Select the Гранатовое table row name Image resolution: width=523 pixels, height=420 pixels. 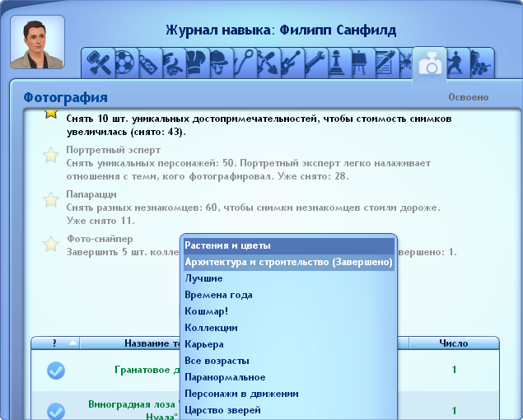[x=147, y=370]
